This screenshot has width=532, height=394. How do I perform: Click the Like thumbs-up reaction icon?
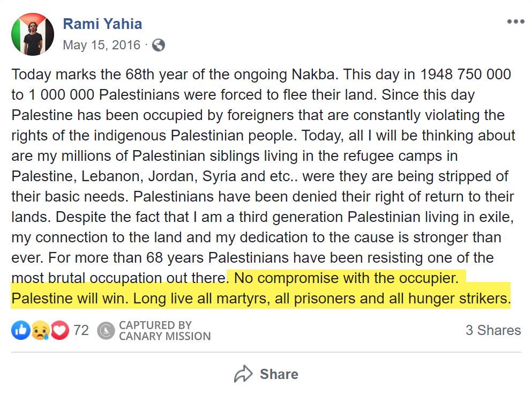point(20,330)
